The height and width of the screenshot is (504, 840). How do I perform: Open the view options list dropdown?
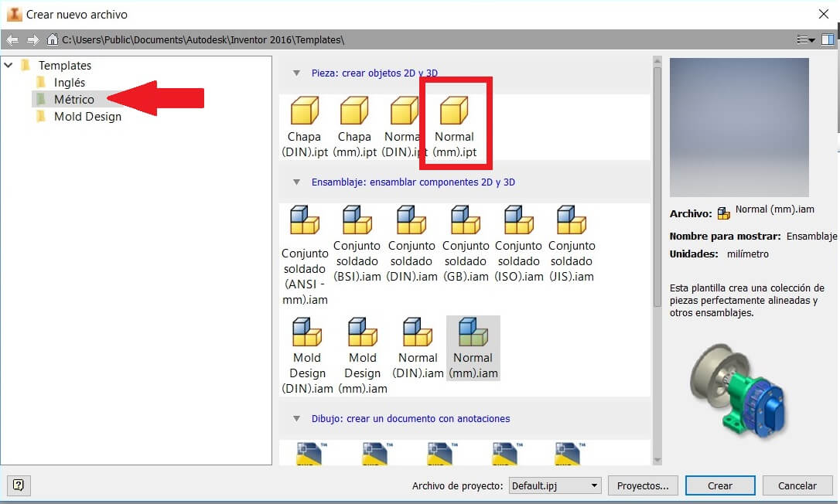pyautogui.click(x=805, y=39)
